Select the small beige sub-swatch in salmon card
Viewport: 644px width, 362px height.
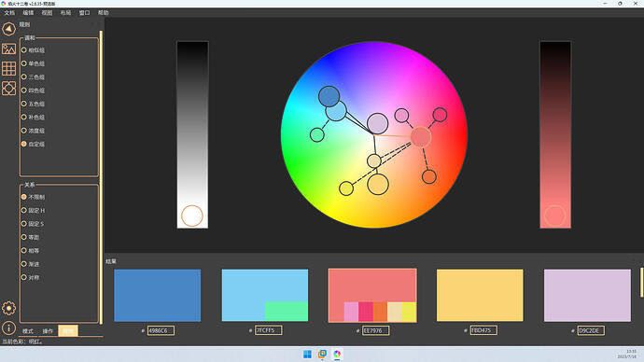tap(394, 312)
